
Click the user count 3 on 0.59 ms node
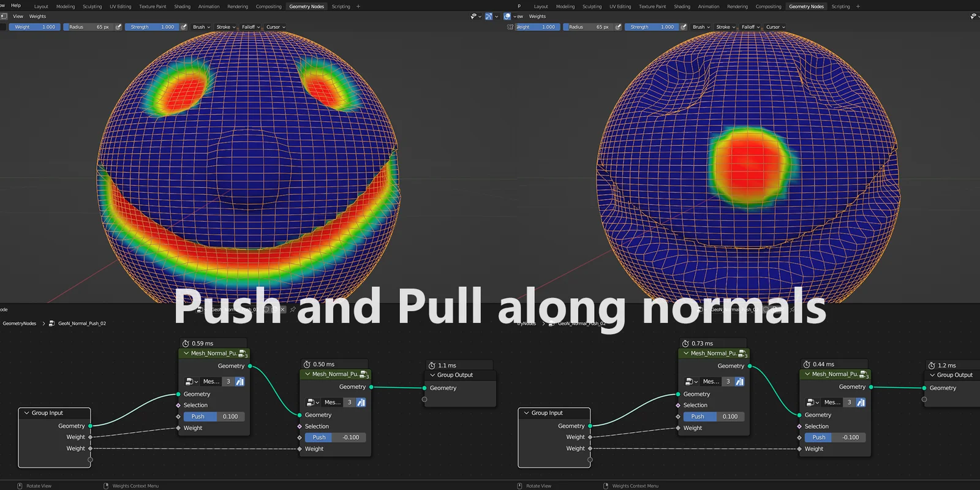[228, 382]
